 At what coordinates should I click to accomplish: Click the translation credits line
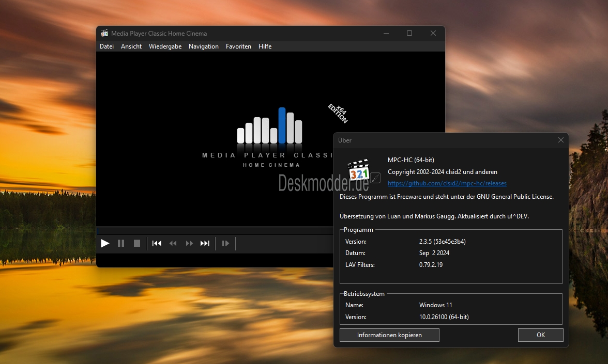tap(434, 216)
